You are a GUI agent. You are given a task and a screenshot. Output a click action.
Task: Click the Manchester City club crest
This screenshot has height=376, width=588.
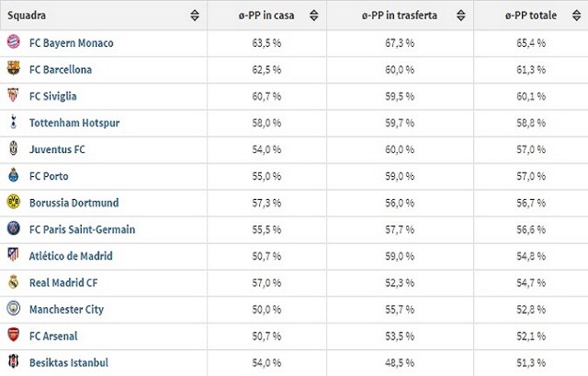[x=14, y=308]
